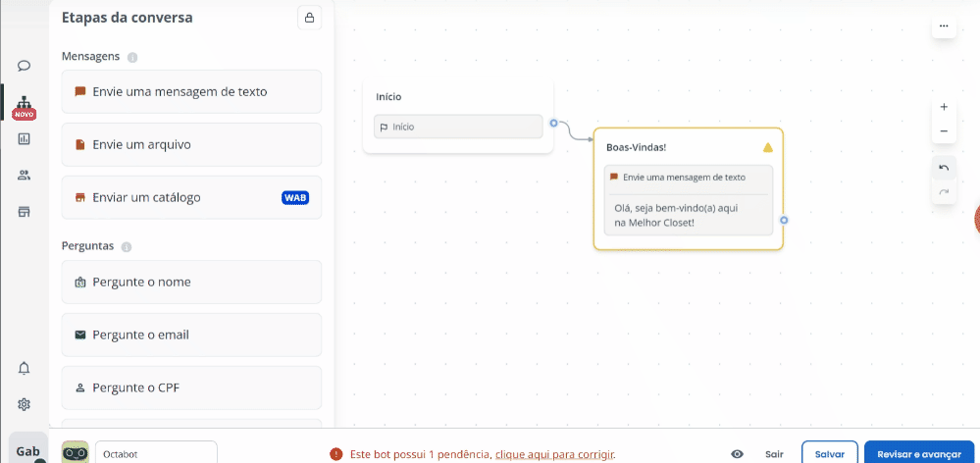Open the contacts people sidebar icon
This screenshot has height=463, width=980.
(x=24, y=175)
